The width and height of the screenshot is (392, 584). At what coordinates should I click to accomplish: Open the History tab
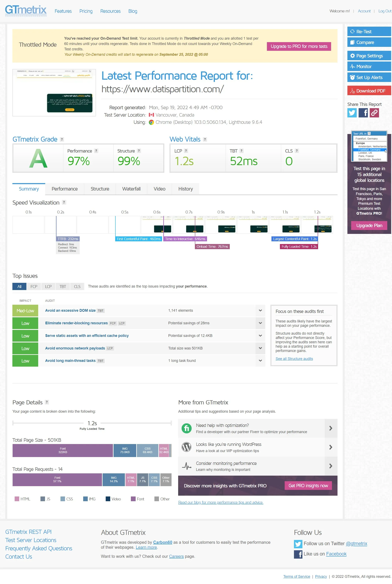coord(185,189)
